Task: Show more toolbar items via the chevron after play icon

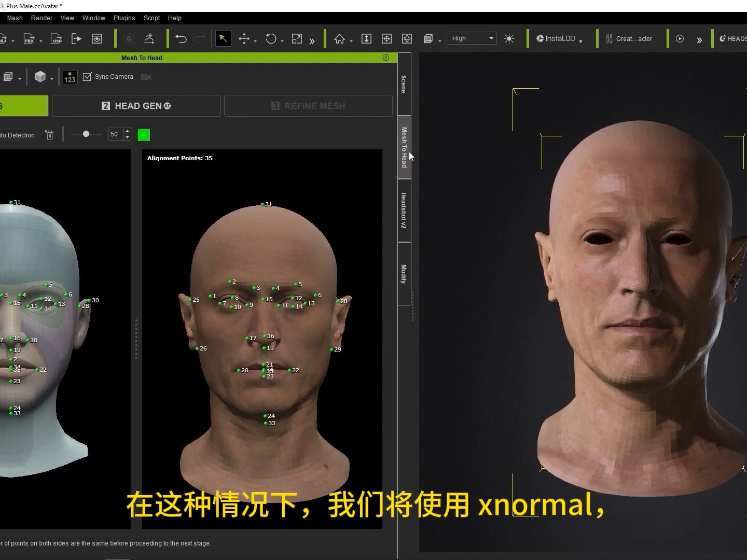Action: 699,40
